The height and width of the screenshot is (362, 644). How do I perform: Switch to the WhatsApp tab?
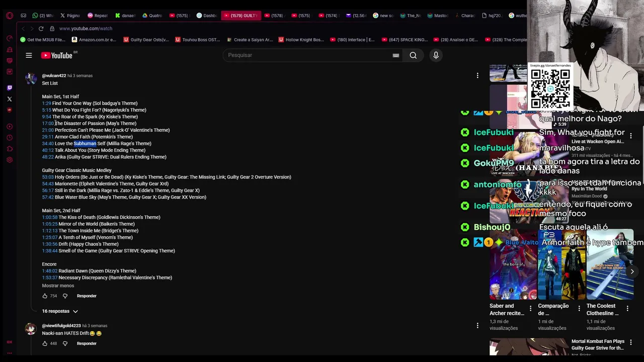coord(42,16)
